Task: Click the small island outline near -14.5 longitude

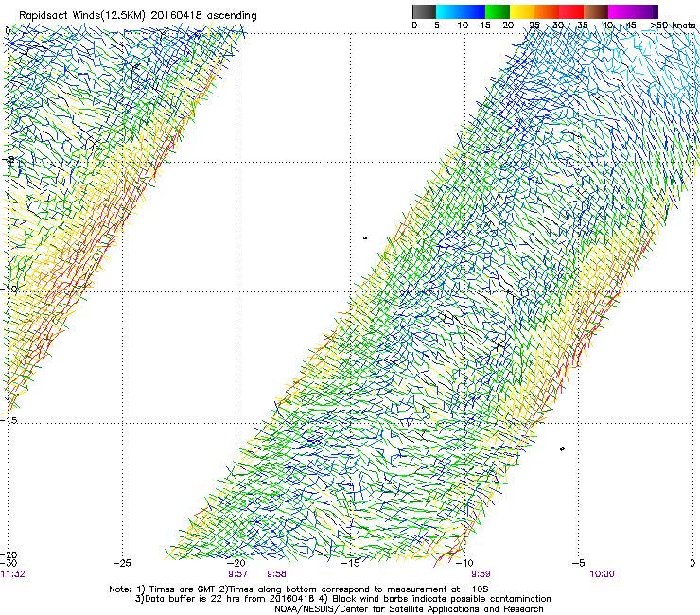Action: 365,238
